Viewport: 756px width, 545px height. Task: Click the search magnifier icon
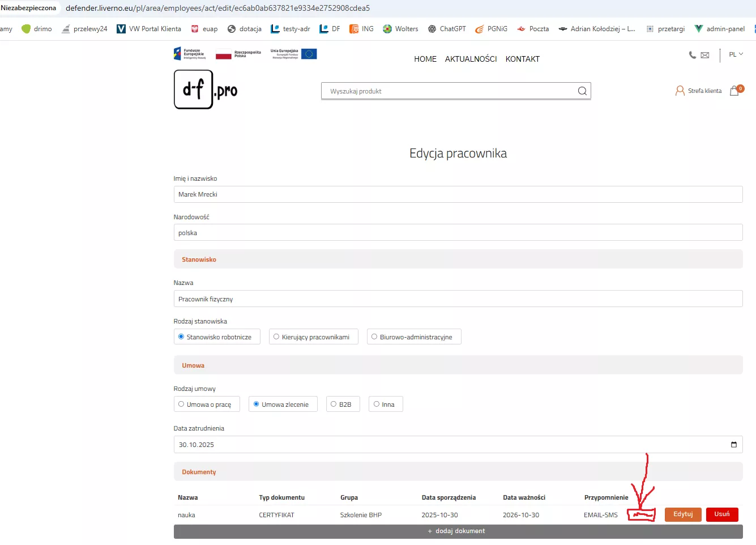[582, 91]
